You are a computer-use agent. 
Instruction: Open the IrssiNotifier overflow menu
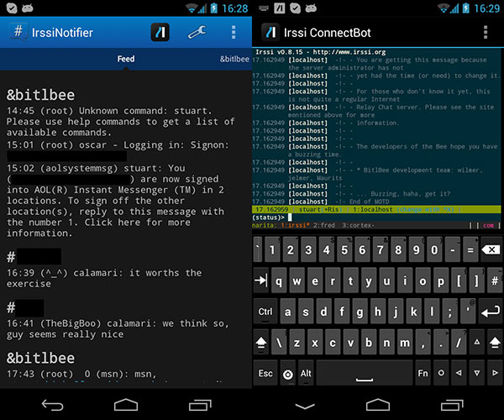(x=234, y=32)
